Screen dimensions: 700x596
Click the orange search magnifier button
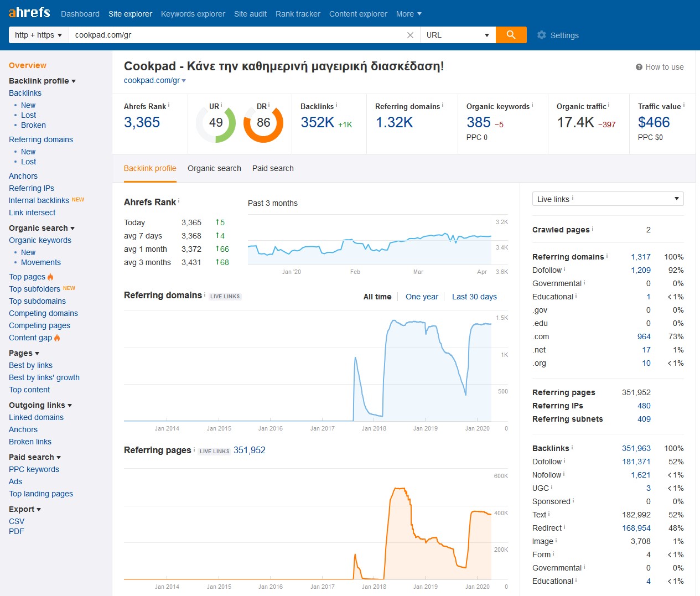[511, 35]
